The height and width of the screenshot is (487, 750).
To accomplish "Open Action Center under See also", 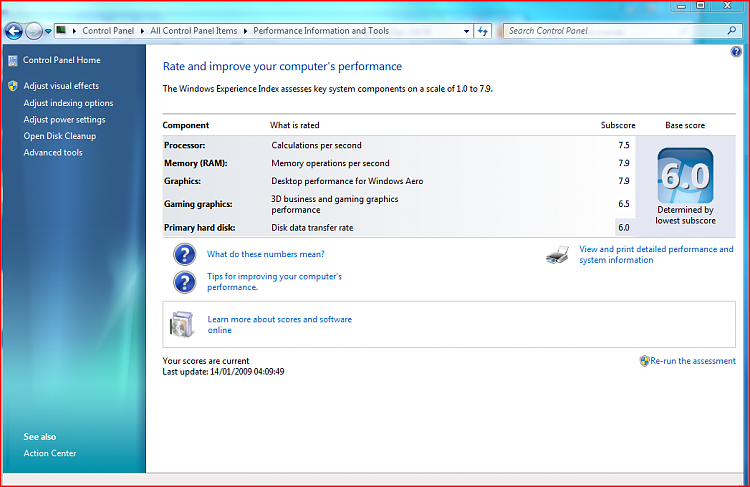I will point(50,453).
